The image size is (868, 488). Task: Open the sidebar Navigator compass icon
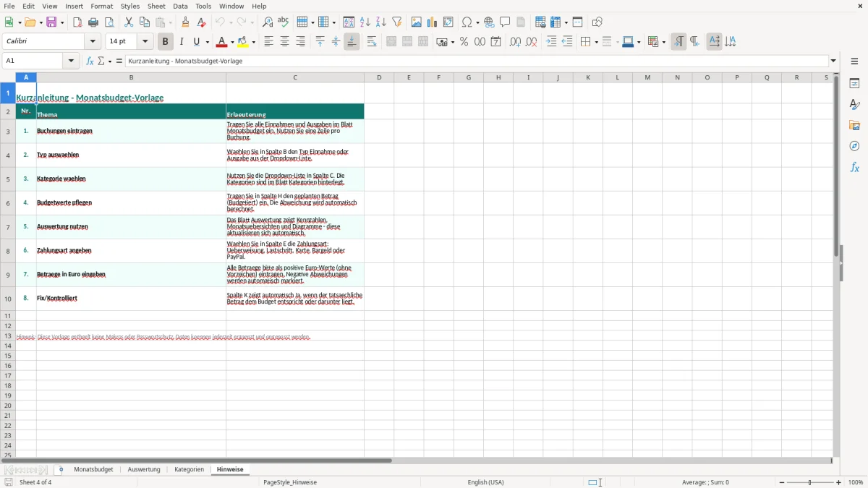[x=854, y=146]
